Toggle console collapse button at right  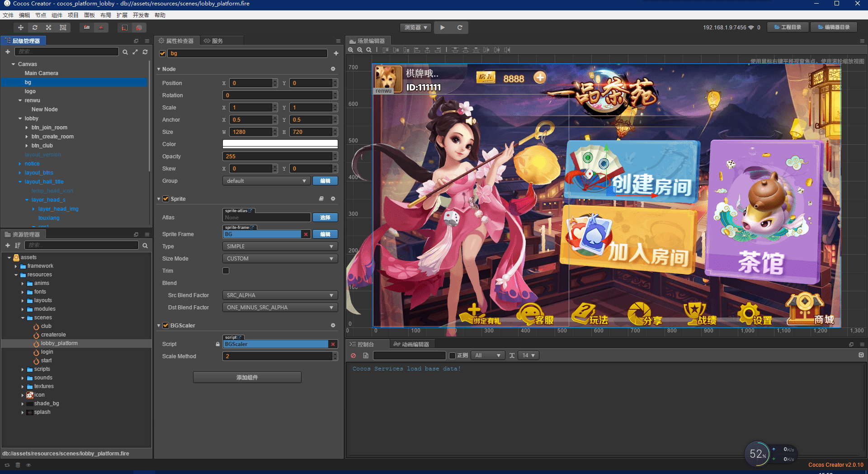tap(861, 355)
